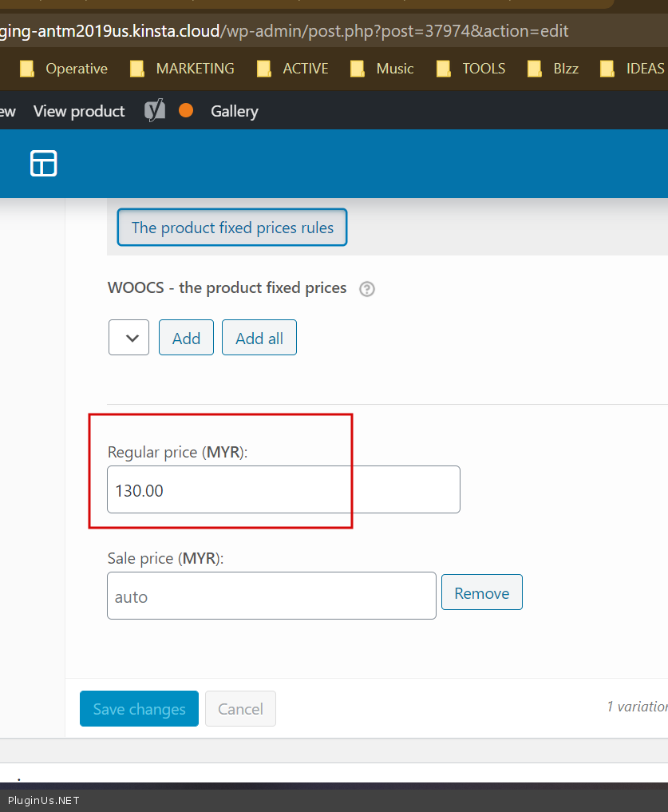
Task: Expand the currency dropdown beside Add
Action: click(x=128, y=338)
